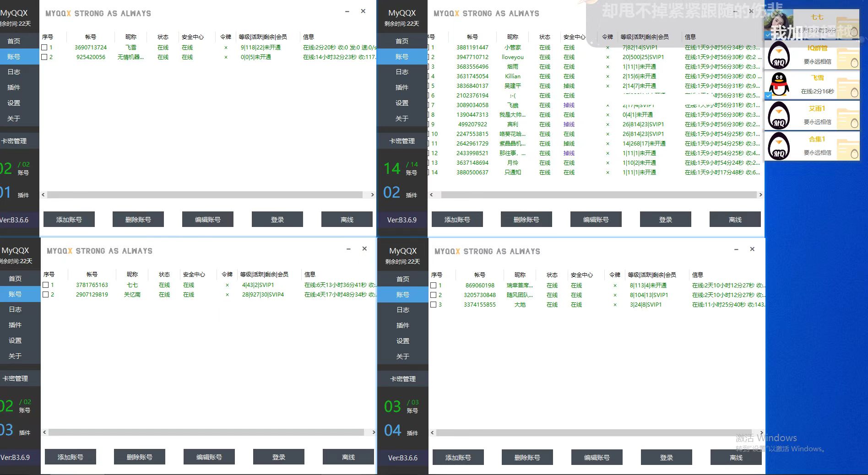868x475 pixels.
Task: Click the horizontal scrollbar in the 14-account window
Action: click(x=599, y=195)
